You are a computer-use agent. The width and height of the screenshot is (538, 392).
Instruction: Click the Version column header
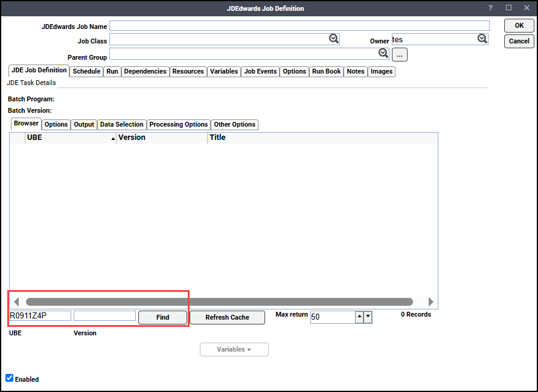coord(162,138)
